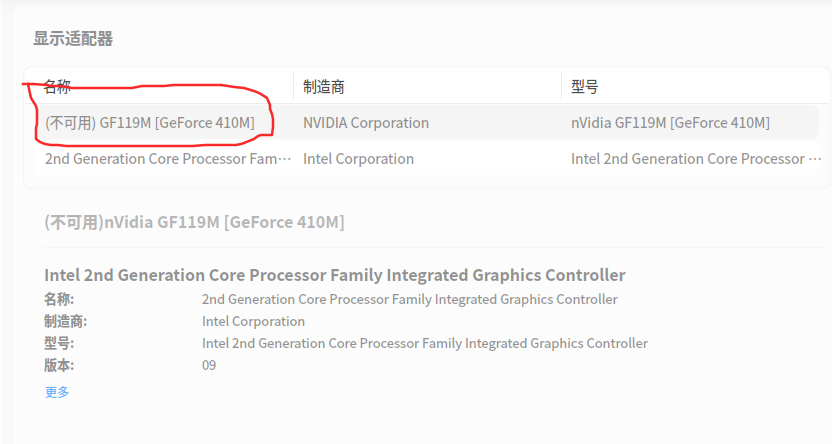Screen dimensions: 832x444
Task: Click the 型号: label in the Intel details
Action: point(59,343)
